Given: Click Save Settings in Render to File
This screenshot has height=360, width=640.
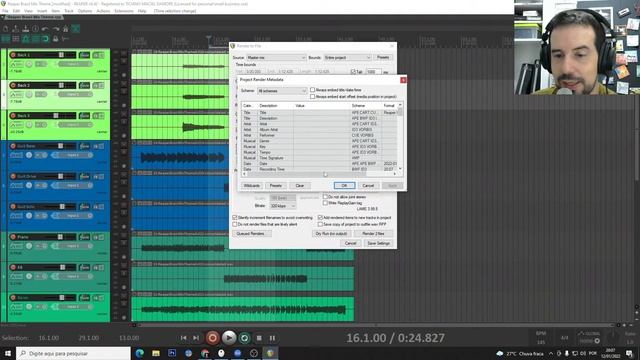Looking at the screenshot, I should [x=378, y=243].
